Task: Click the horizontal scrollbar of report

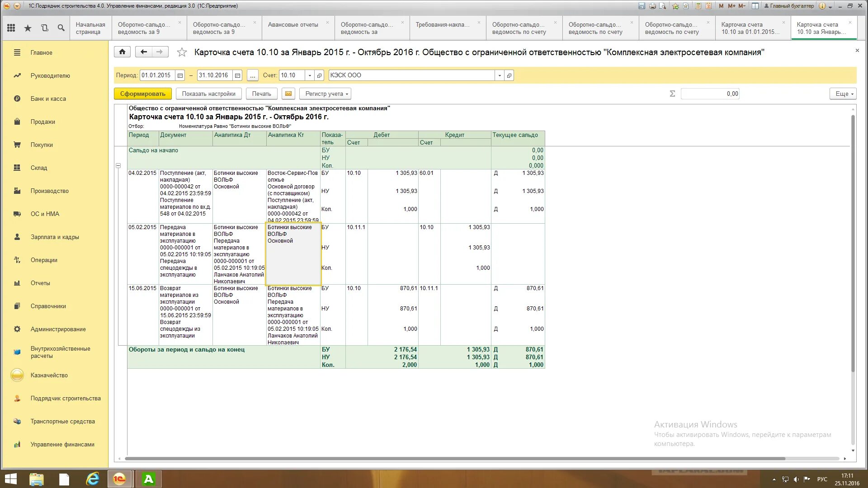Action: click(x=454, y=458)
